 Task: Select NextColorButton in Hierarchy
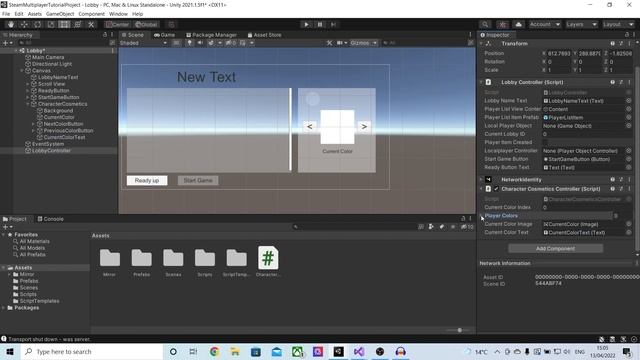63,124
